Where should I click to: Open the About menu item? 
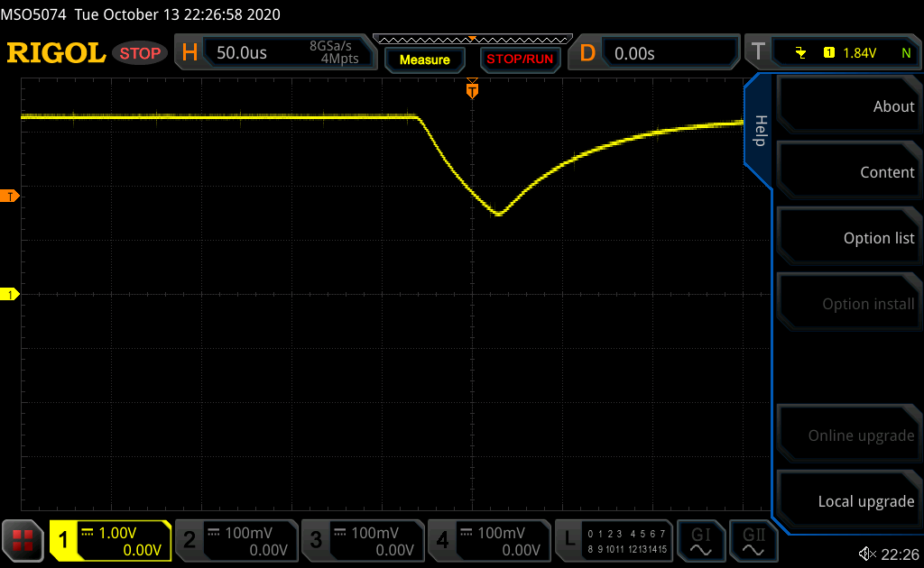pos(850,106)
